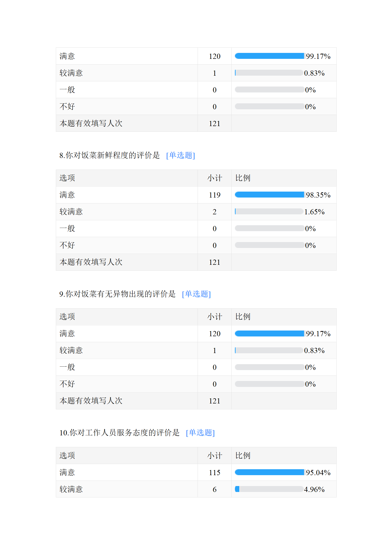The height and width of the screenshot is (555, 392).
Task: Click the [单选题] link beside question 10
Action: pos(200,433)
